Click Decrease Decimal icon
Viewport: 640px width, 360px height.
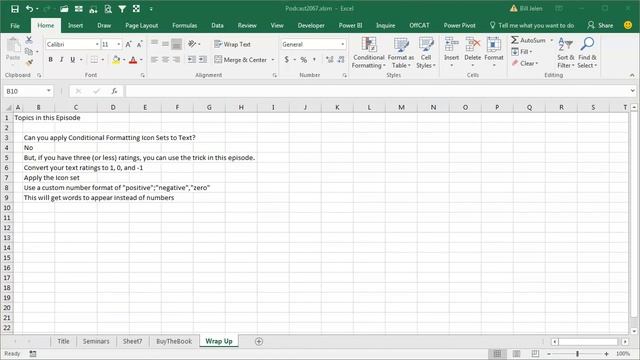(x=341, y=60)
